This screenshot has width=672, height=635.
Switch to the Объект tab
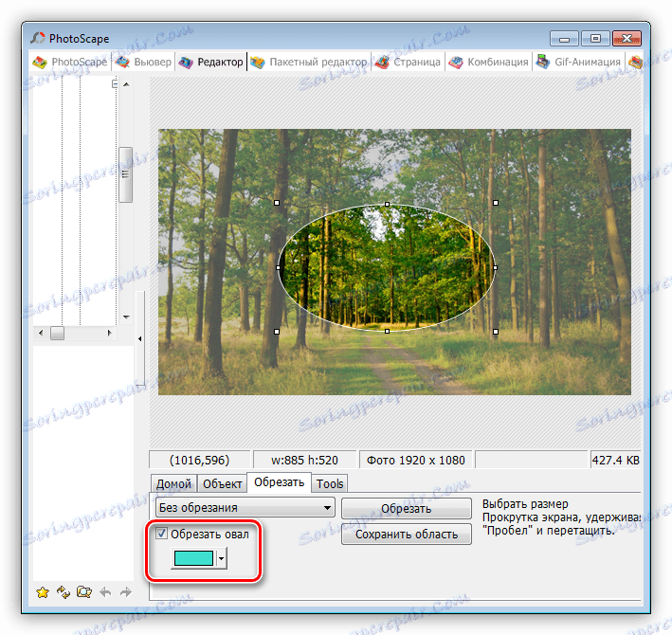click(x=222, y=483)
